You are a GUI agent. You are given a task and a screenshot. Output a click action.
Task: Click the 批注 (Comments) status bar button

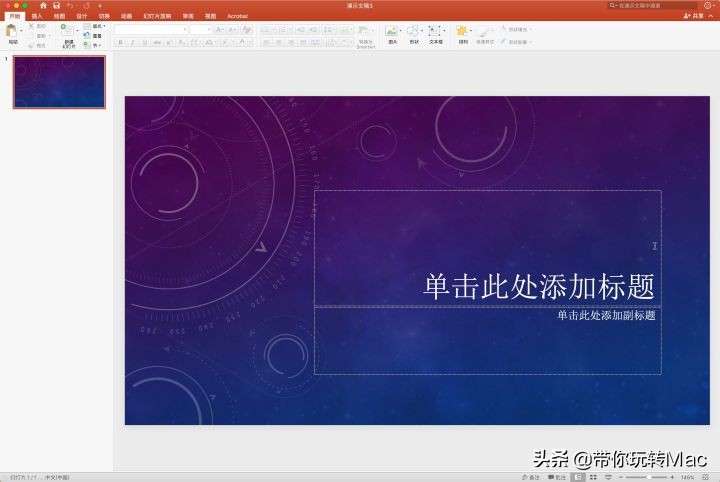[x=557, y=477]
